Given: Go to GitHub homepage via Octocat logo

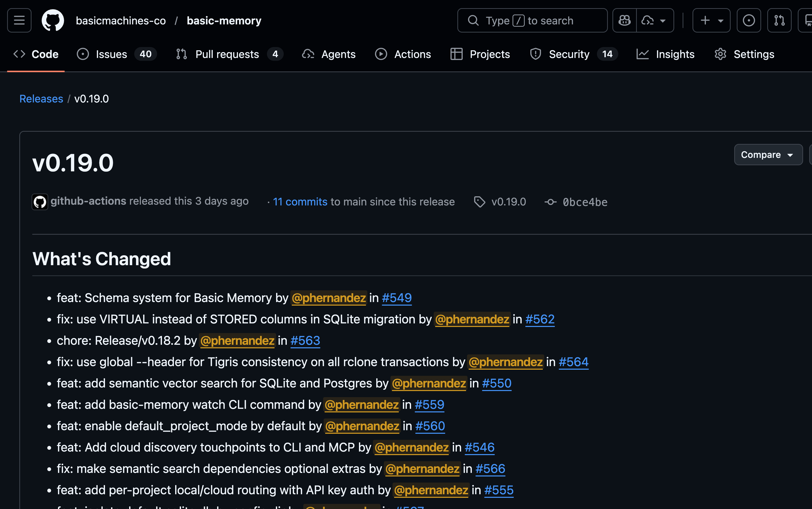Looking at the screenshot, I should [53, 21].
